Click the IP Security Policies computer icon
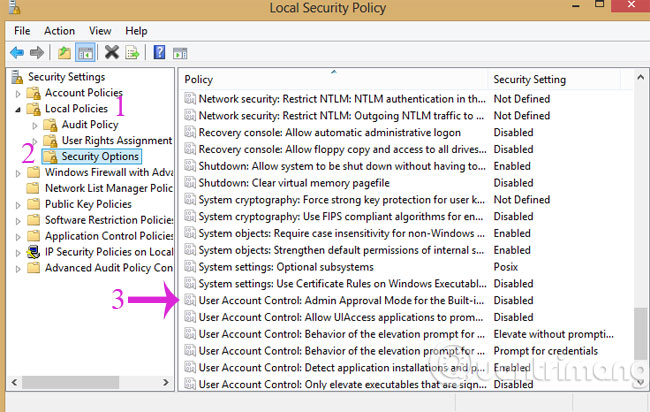The image size is (650, 412). coord(33,252)
